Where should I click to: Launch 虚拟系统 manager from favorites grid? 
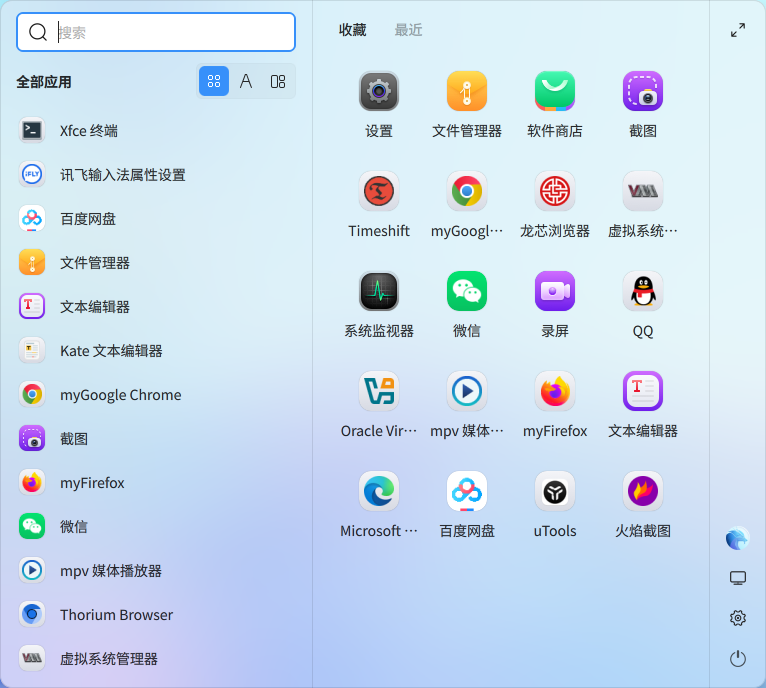[x=642, y=191]
